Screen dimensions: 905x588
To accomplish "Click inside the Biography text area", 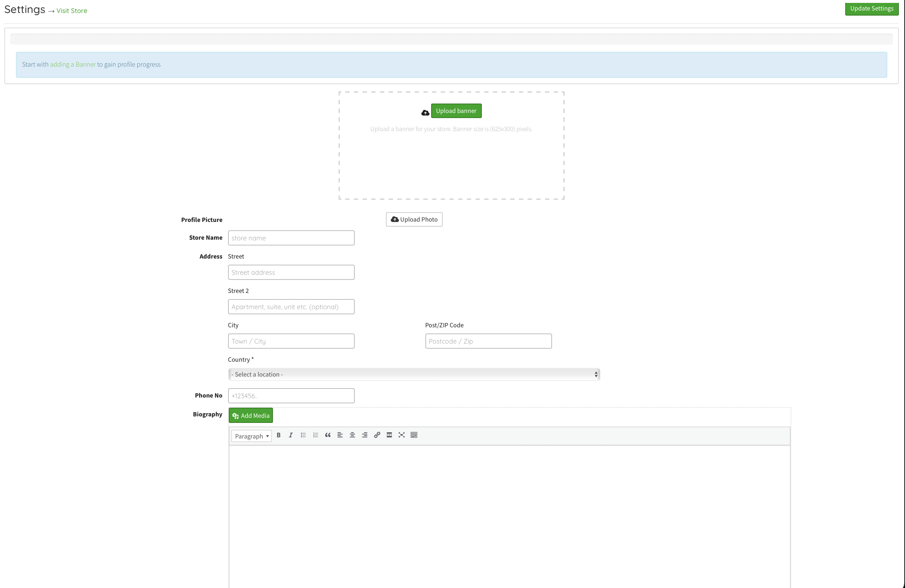I will point(510,517).
